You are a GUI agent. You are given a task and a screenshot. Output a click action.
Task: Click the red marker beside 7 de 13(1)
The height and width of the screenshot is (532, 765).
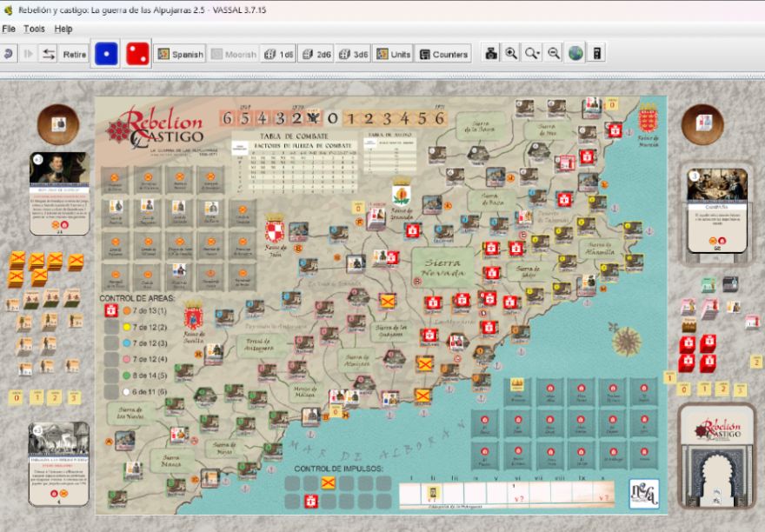click(111, 310)
